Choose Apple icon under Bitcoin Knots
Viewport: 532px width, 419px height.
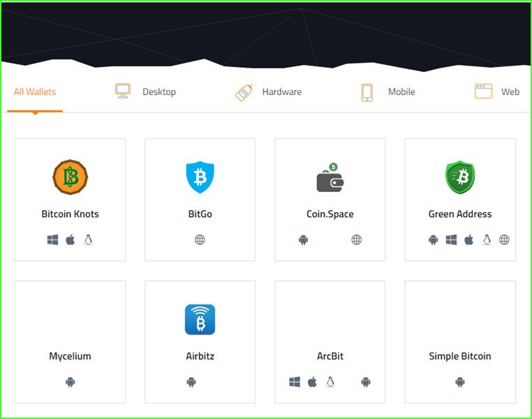point(71,240)
